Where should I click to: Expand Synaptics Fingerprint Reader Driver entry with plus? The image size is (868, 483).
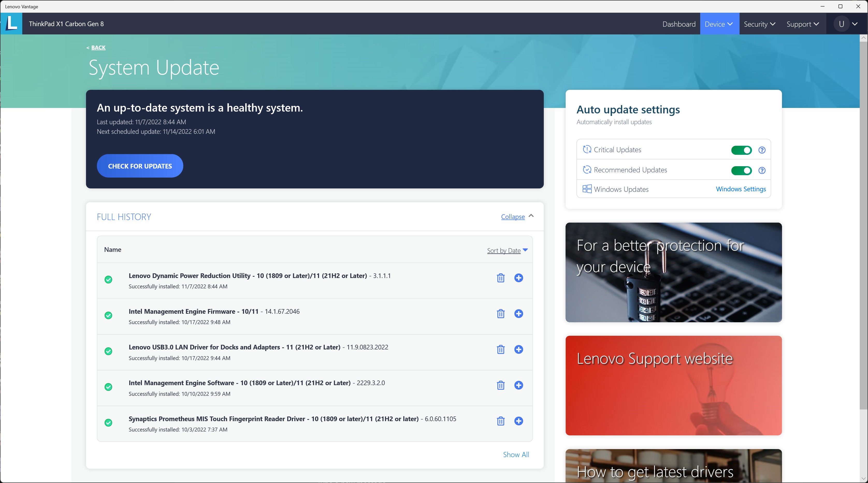(519, 421)
